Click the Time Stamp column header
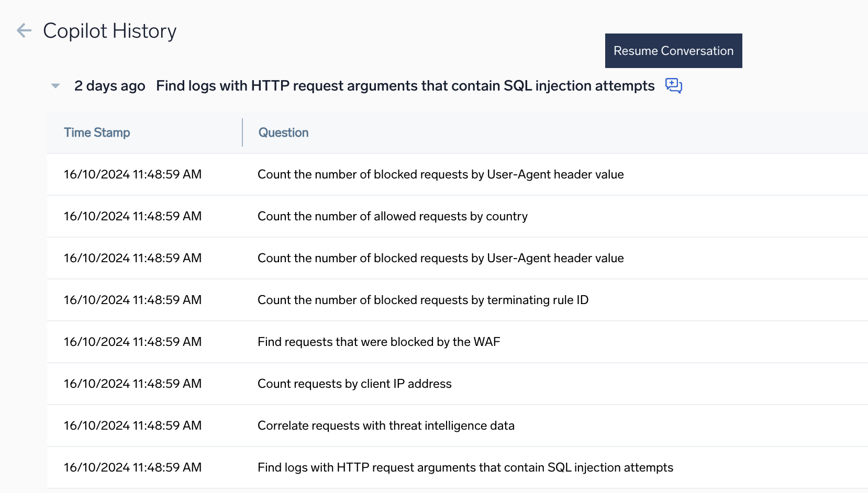Screen dimensions: 868x493 pyautogui.click(x=97, y=133)
